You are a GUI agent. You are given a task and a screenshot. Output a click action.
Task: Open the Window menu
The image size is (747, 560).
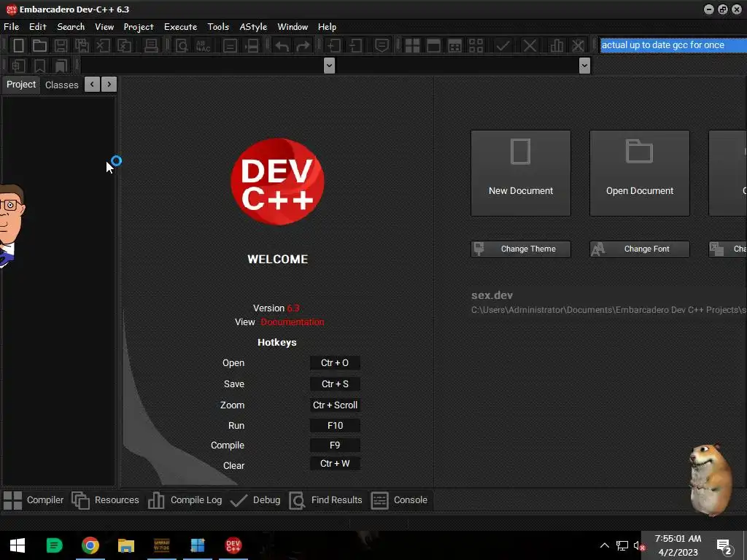pyautogui.click(x=293, y=27)
